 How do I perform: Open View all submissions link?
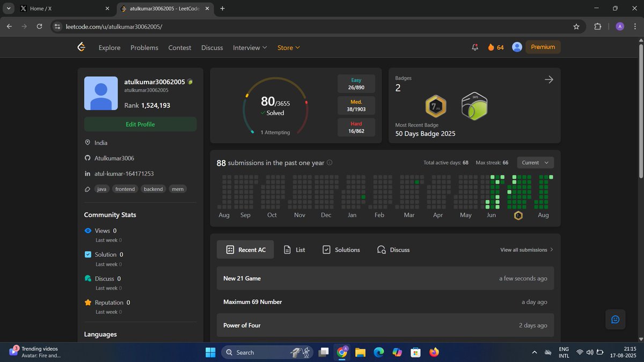coord(526,250)
